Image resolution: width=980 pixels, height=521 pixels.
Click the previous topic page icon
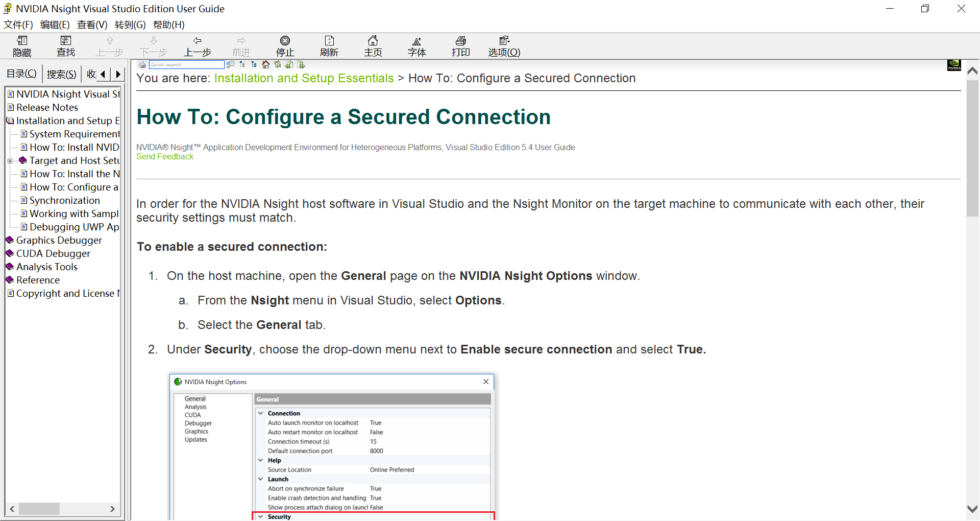coord(289,64)
